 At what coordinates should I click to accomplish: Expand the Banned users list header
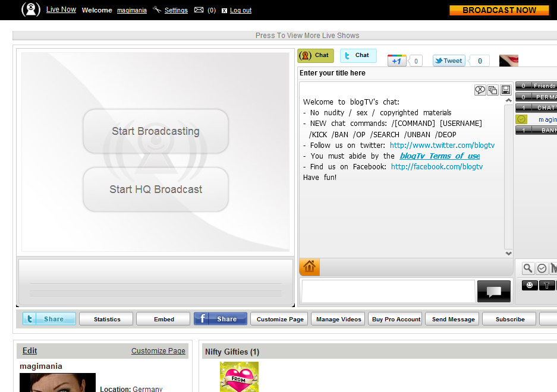pyautogui.click(x=536, y=130)
